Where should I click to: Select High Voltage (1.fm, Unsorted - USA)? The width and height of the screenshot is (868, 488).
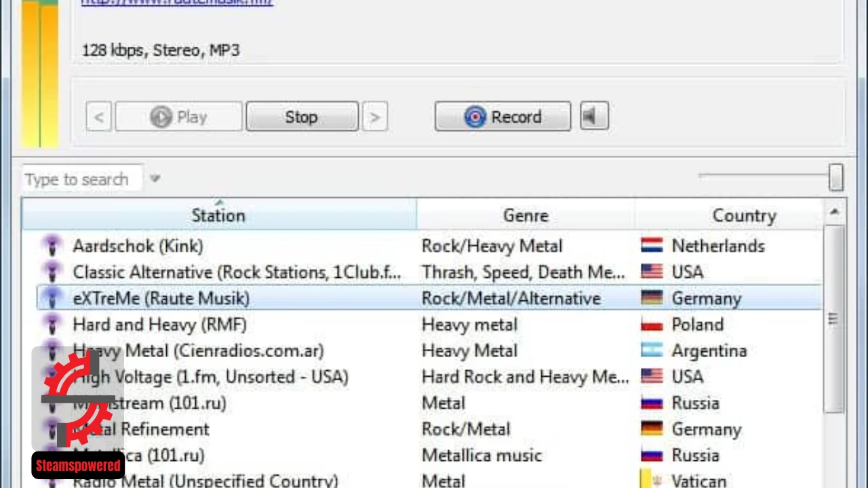pyautogui.click(x=210, y=377)
